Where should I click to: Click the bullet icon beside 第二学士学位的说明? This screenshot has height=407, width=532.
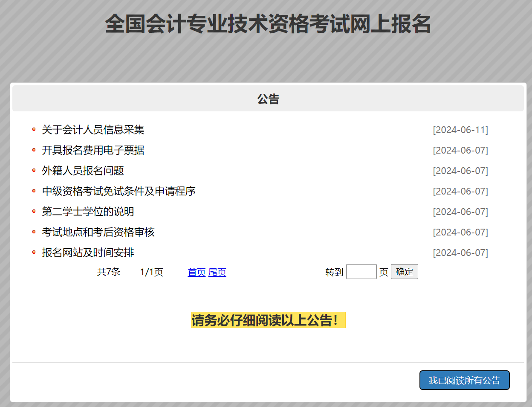coord(34,212)
